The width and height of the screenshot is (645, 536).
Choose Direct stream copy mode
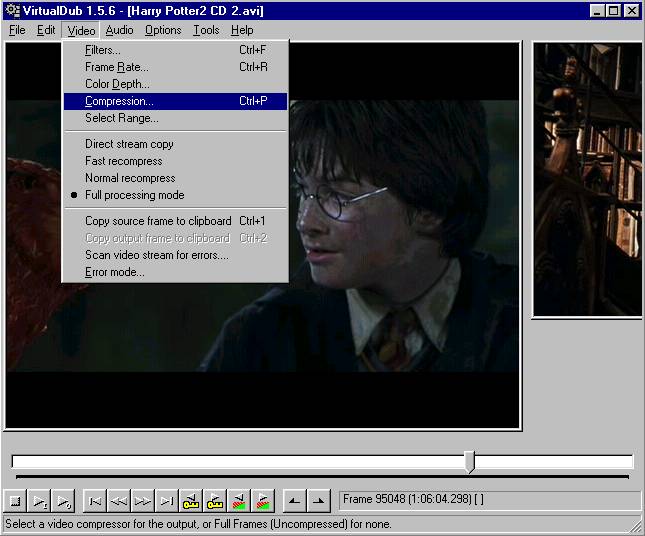pos(129,144)
